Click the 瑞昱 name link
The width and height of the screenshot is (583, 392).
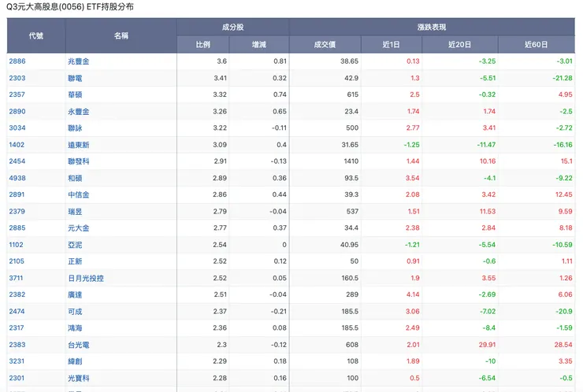75,212
